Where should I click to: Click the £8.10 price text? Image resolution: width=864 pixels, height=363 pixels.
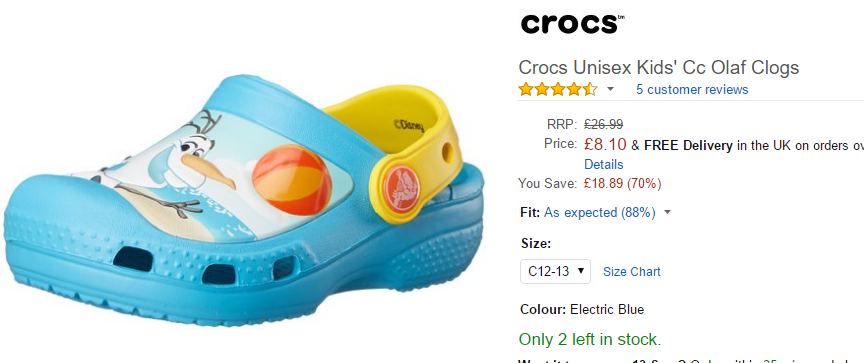pos(605,144)
